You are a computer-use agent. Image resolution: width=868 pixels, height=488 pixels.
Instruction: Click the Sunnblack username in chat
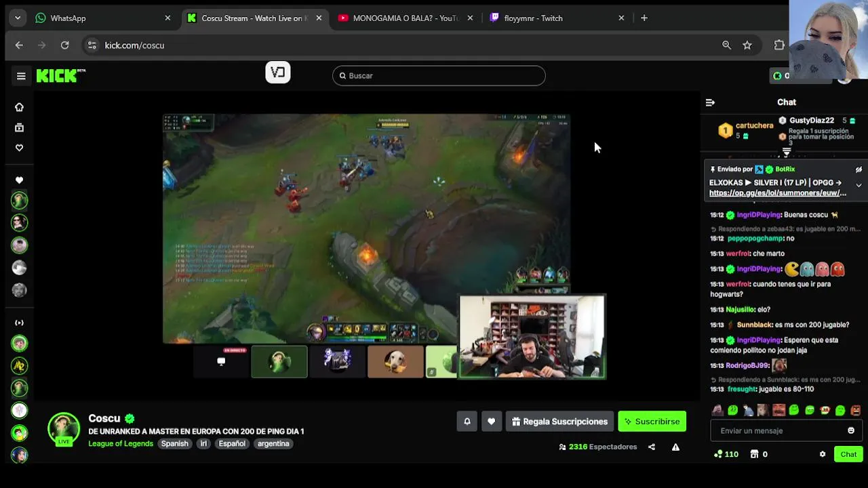(x=754, y=325)
